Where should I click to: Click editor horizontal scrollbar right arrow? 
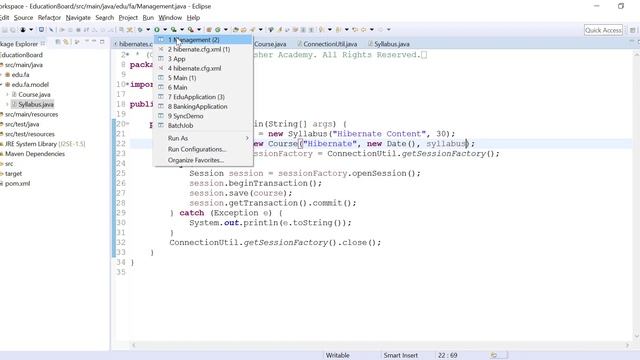point(627,345)
